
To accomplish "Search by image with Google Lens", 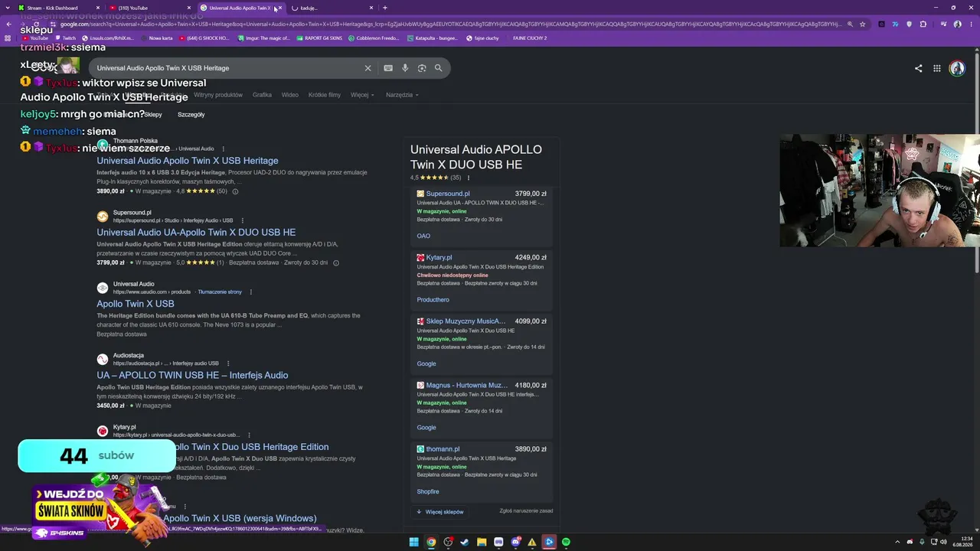I will [422, 68].
